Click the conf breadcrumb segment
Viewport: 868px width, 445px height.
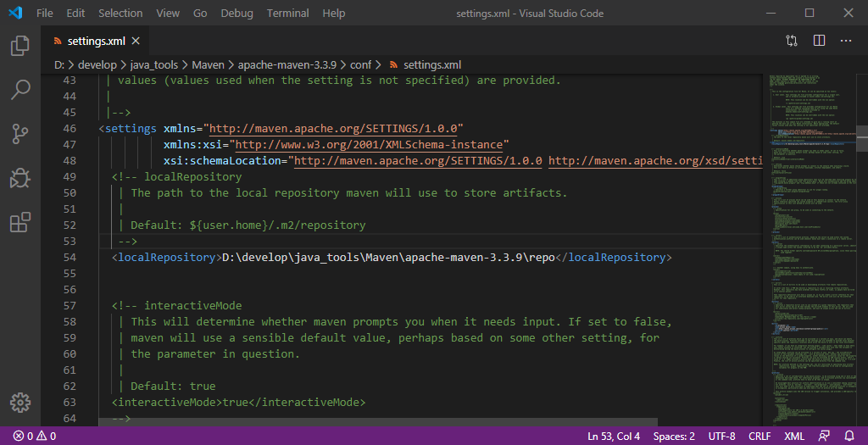pyautogui.click(x=360, y=64)
